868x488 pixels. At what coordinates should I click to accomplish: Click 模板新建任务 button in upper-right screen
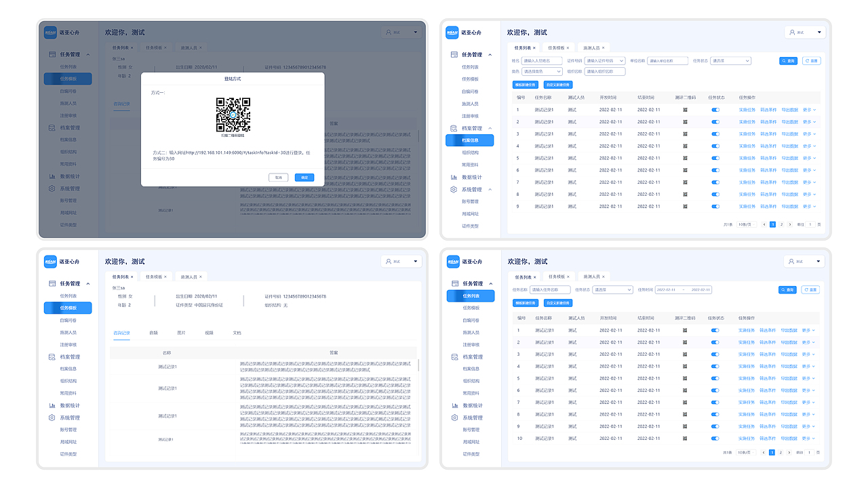pyautogui.click(x=526, y=85)
